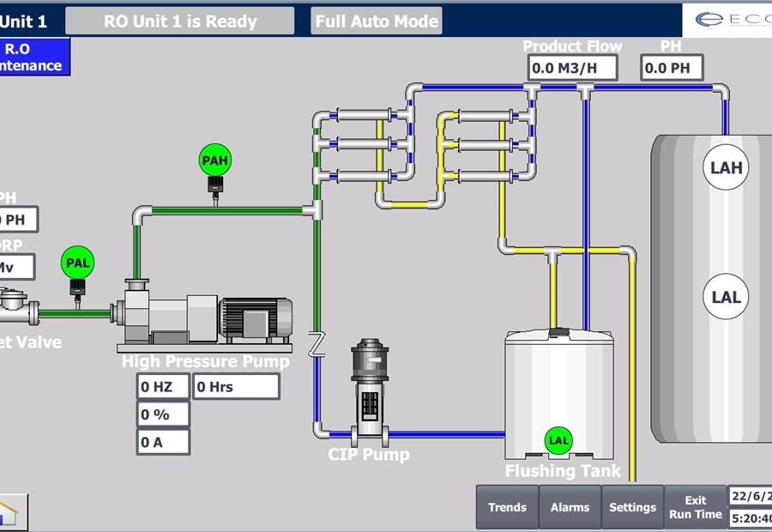Screen dimensions: 772x532
Task: Click the 'Full Auto Mode' status banner
Action: pos(377,21)
